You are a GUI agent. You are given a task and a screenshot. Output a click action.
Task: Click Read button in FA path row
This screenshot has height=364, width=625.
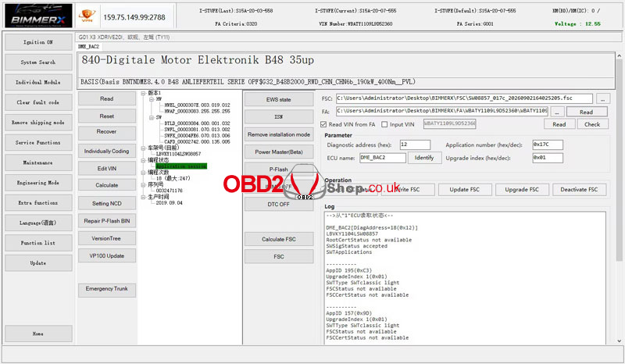587,112
